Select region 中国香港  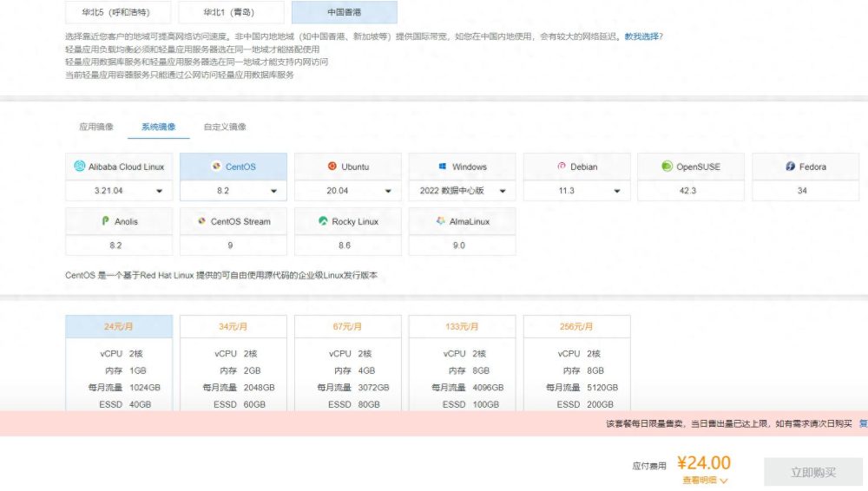tap(345, 12)
